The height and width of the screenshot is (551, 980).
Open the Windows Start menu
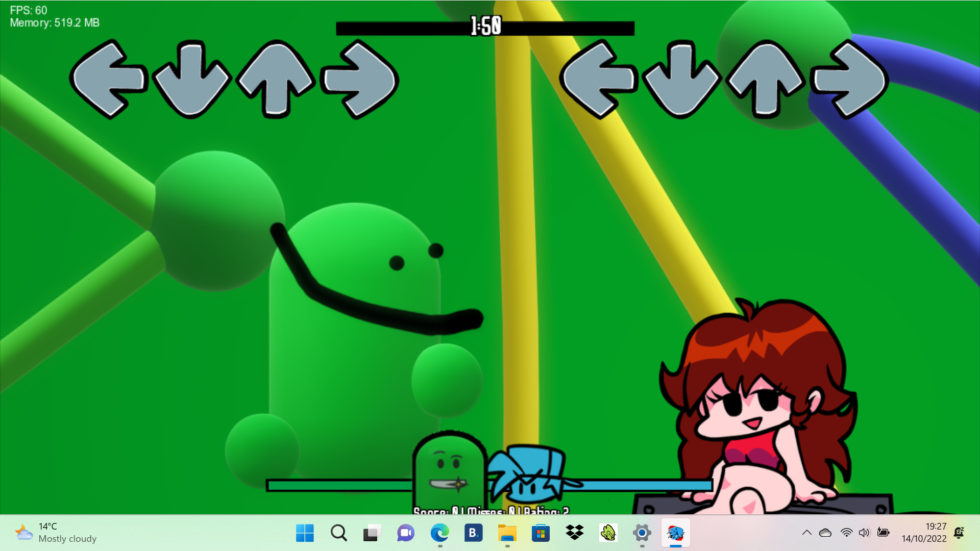[x=305, y=533]
